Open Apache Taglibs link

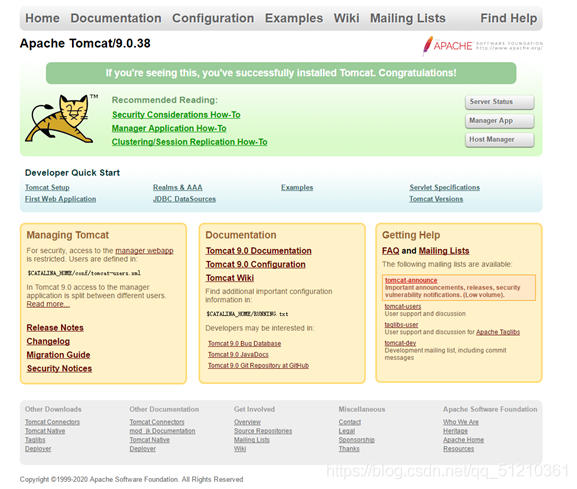498,332
